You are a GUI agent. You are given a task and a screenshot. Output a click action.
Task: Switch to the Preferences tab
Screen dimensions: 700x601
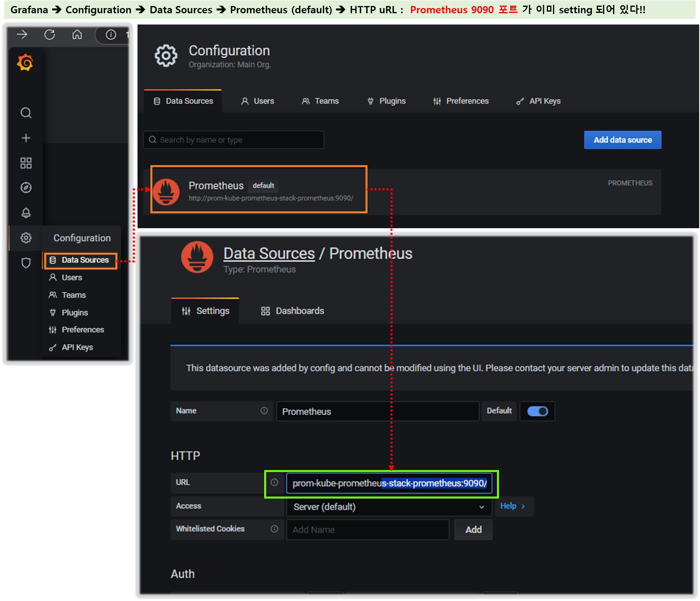(x=461, y=101)
